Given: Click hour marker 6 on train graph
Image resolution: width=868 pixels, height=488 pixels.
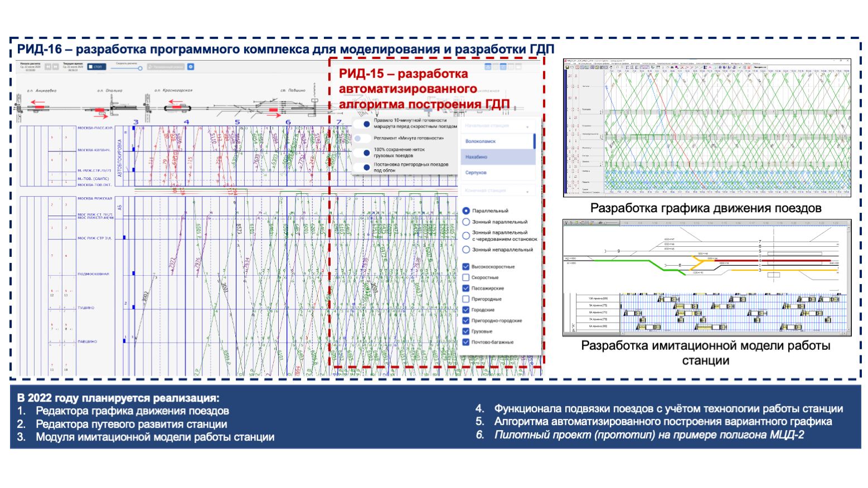Looking at the screenshot, I should (x=288, y=122).
